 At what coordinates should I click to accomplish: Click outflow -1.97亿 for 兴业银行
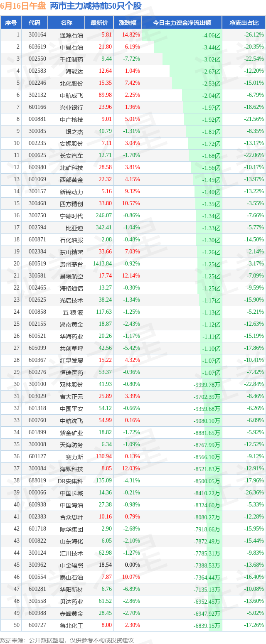[211, 108]
